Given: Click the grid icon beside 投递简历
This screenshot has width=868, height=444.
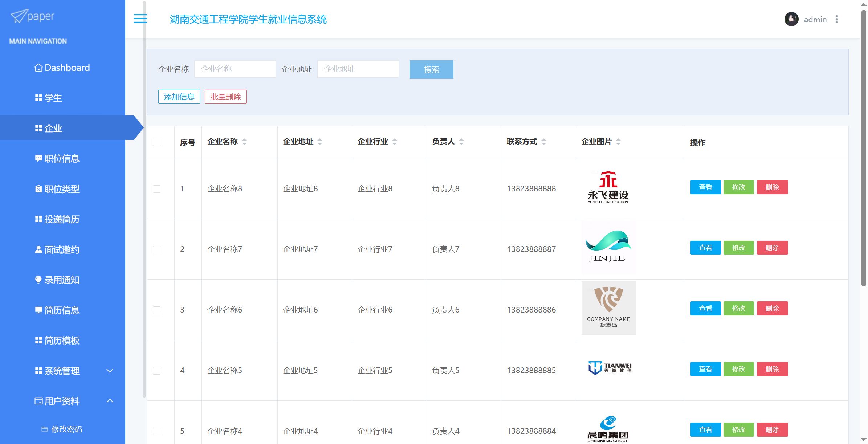Looking at the screenshot, I should click(38, 219).
